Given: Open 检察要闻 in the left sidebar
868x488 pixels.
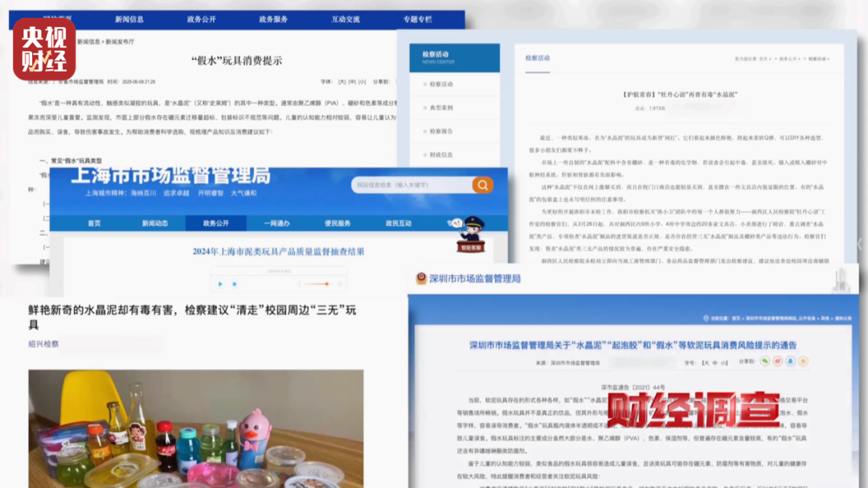Looking at the screenshot, I should coord(440,84).
